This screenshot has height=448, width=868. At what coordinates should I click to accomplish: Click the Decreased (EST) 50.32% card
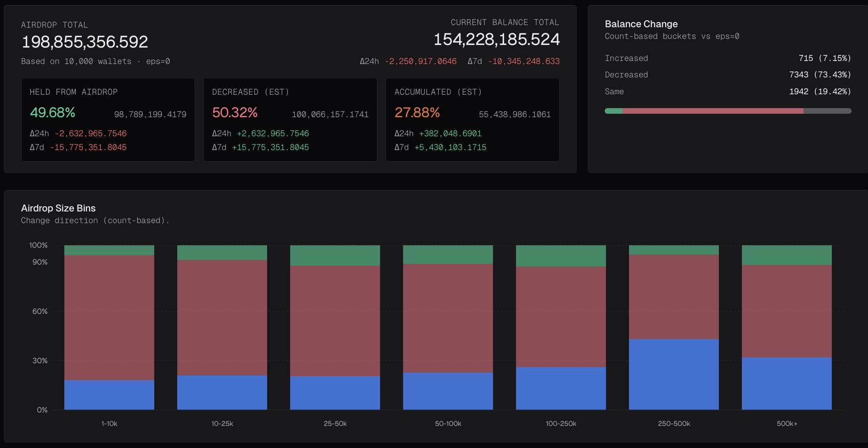click(x=290, y=119)
